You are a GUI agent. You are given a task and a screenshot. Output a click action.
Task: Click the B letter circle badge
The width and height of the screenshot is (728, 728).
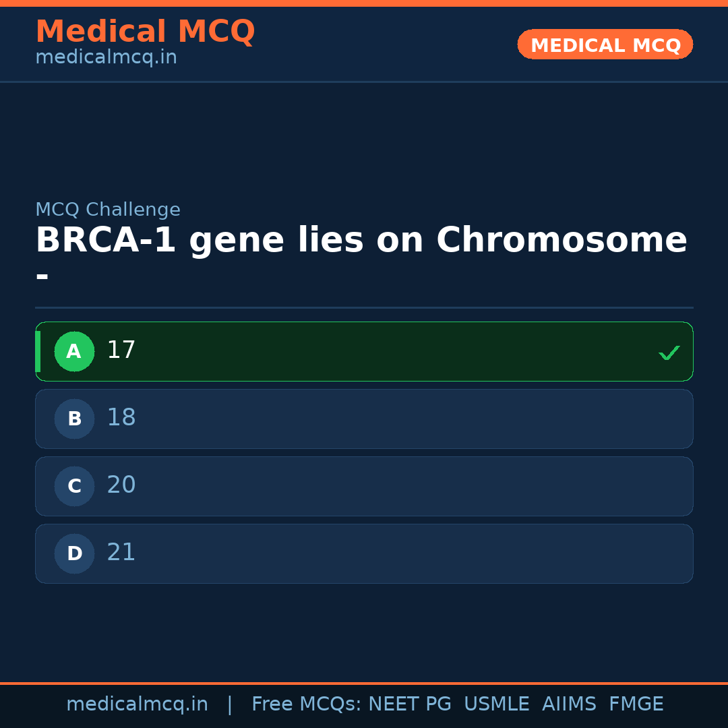74,419
